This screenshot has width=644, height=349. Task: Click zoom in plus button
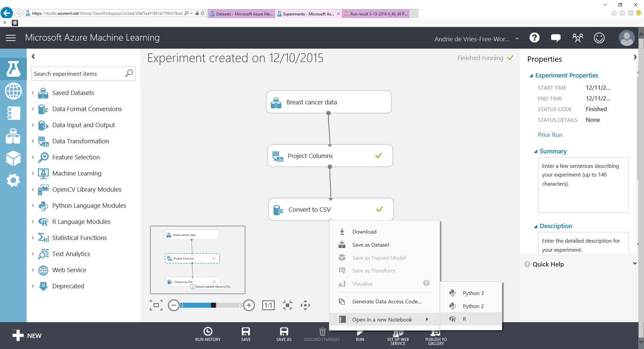pyautogui.click(x=249, y=305)
